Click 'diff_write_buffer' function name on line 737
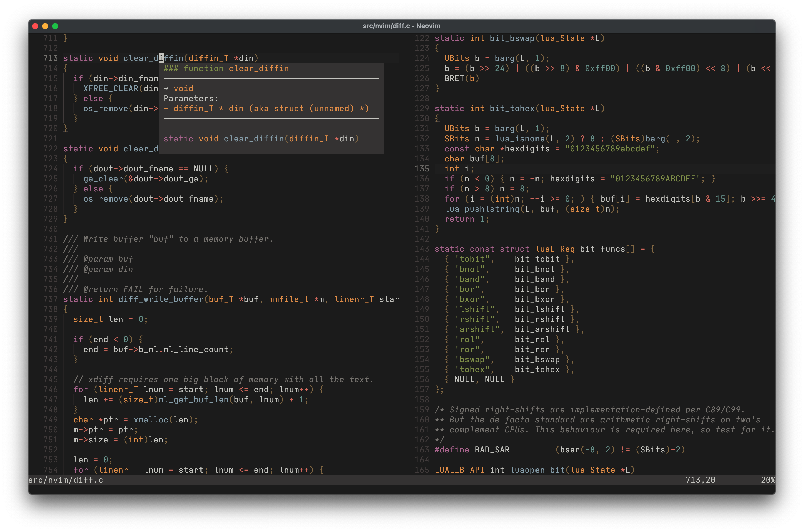 pos(161,299)
